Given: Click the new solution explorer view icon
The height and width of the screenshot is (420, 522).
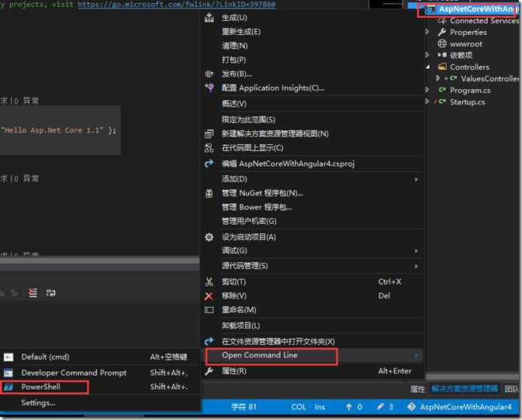Looking at the screenshot, I should 209,134.
